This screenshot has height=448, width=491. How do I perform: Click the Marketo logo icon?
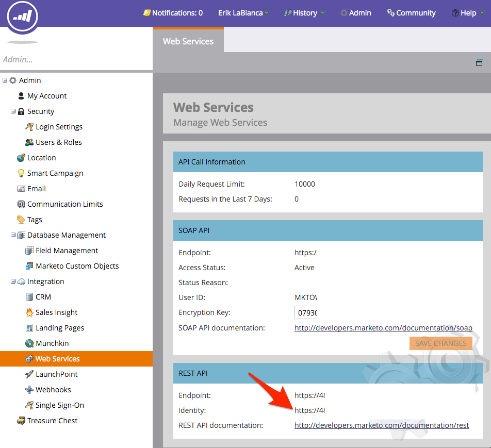pyautogui.click(x=22, y=16)
